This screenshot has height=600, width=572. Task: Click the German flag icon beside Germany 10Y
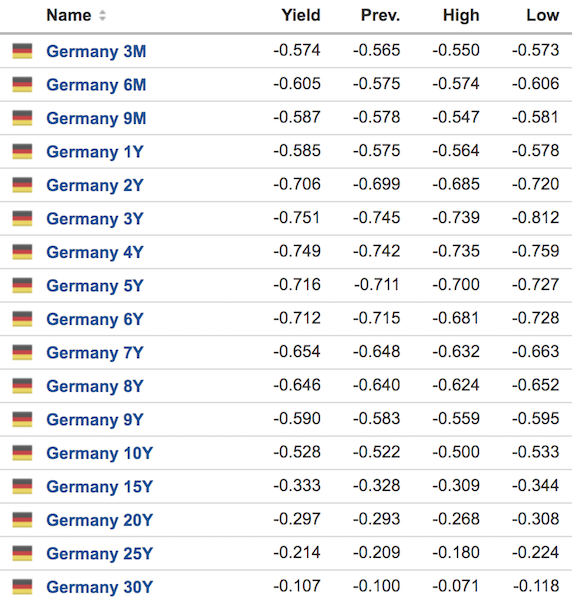click(x=22, y=453)
